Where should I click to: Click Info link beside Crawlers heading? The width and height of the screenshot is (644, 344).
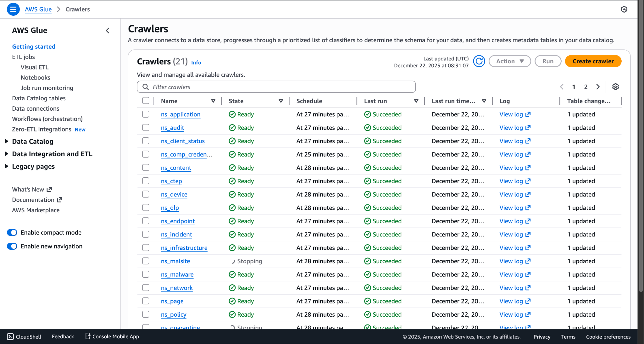pos(196,63)
